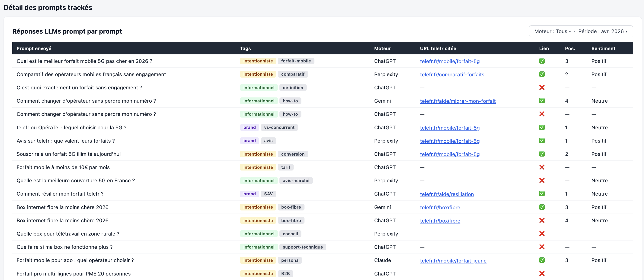Select the 'intentionniste' tag on the first prompt
This screenshot has width=644, height=280.
tap(258, 61)
